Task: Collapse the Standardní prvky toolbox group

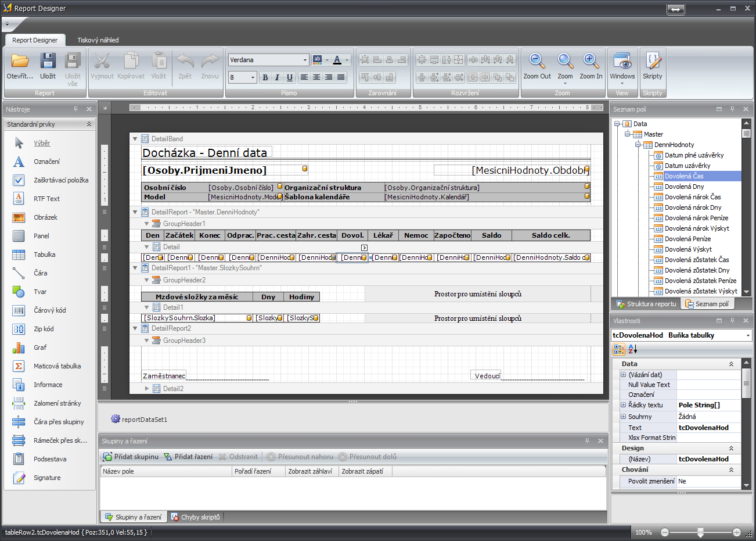Action: 89,124
